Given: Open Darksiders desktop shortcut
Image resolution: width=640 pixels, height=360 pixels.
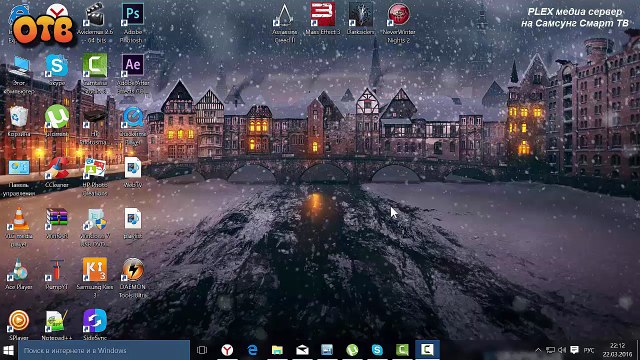Looking at the screenshot, I should point(360,18).
